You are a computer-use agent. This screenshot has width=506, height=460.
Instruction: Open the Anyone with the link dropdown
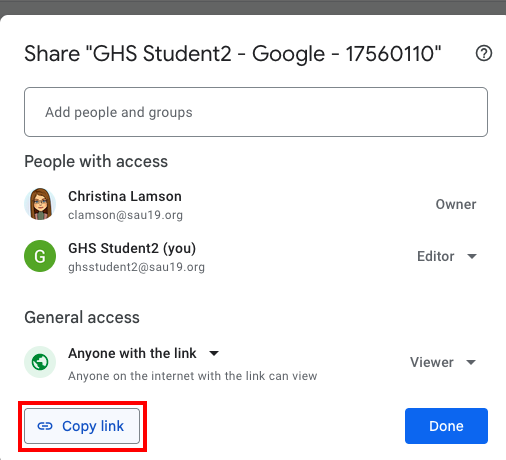pos(143,353)
